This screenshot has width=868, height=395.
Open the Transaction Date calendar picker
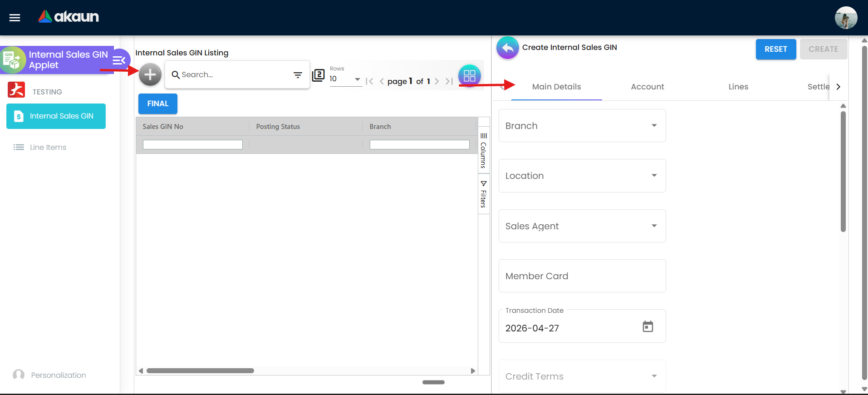[x=648, y=326]
